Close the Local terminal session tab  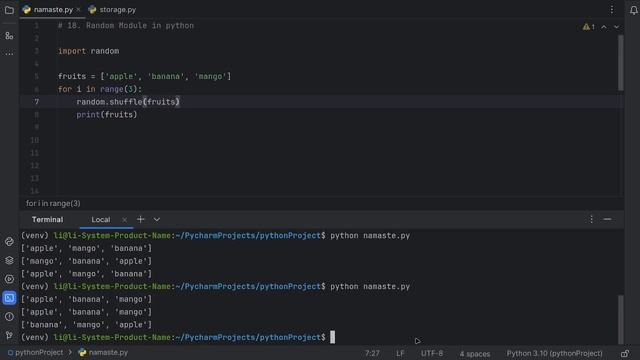(x=124, y=220)
